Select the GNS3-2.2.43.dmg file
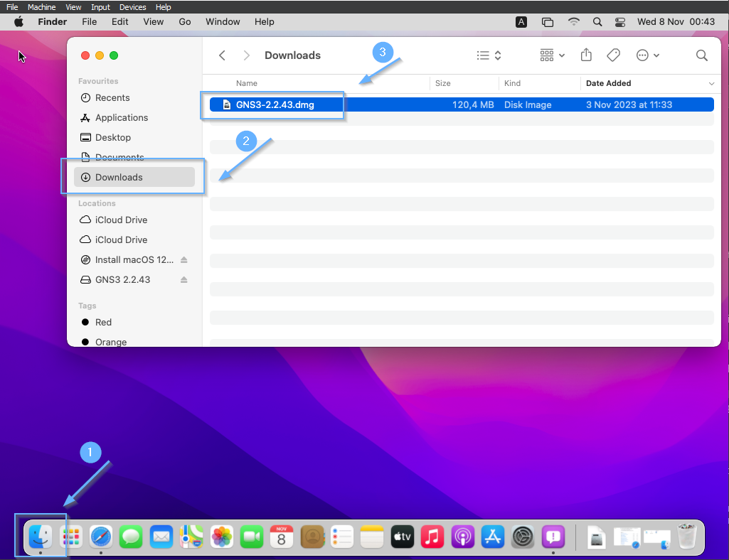 click(x=275, y=105)
